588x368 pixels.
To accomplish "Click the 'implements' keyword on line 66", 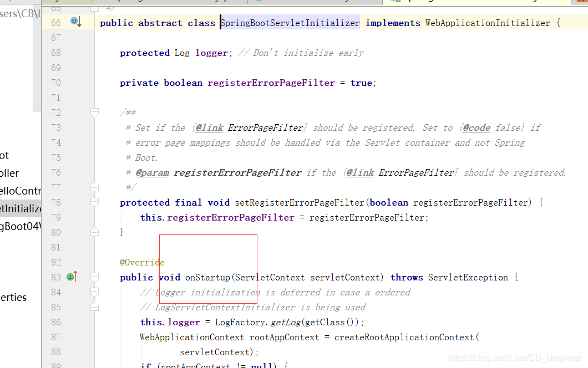I will [393, 23].
